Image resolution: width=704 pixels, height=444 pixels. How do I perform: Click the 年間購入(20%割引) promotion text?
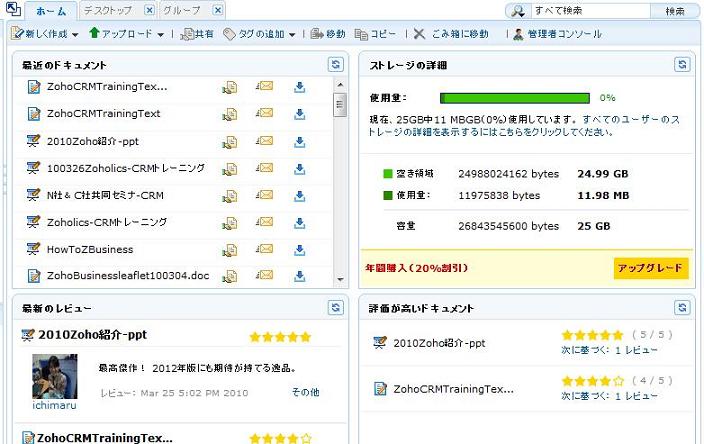coord(417,268)
